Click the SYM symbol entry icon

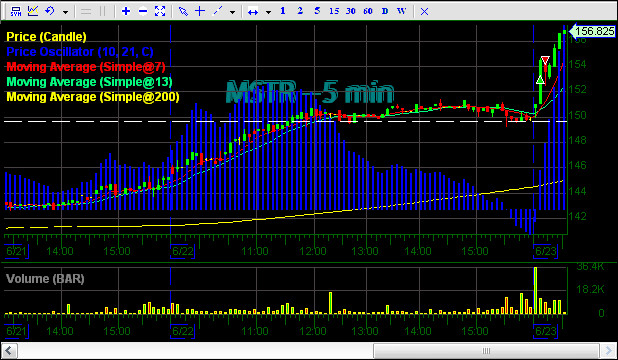click(16, 11)
